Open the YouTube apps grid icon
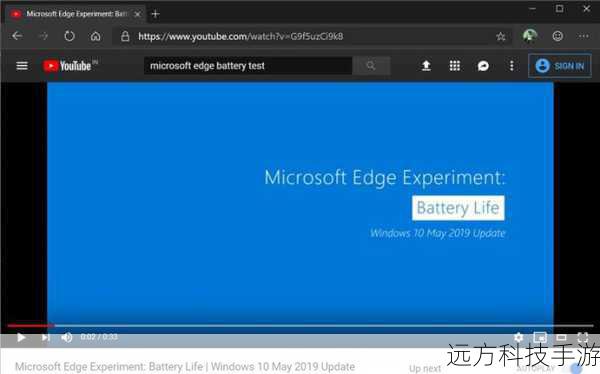Viewport: 600px width, 374px height. (455, 66)
